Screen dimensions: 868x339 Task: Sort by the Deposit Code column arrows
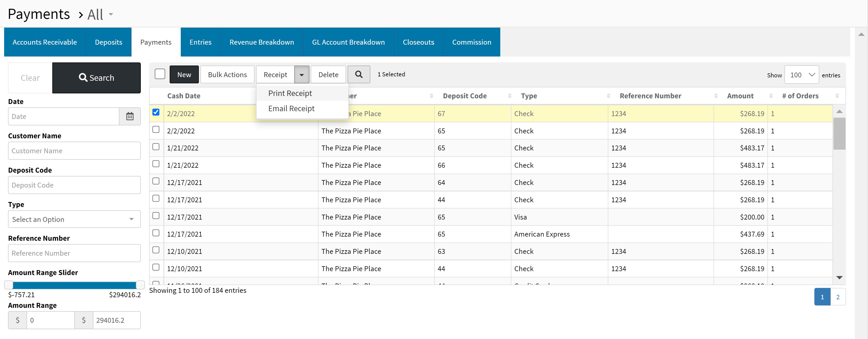[x=510, y=96]
